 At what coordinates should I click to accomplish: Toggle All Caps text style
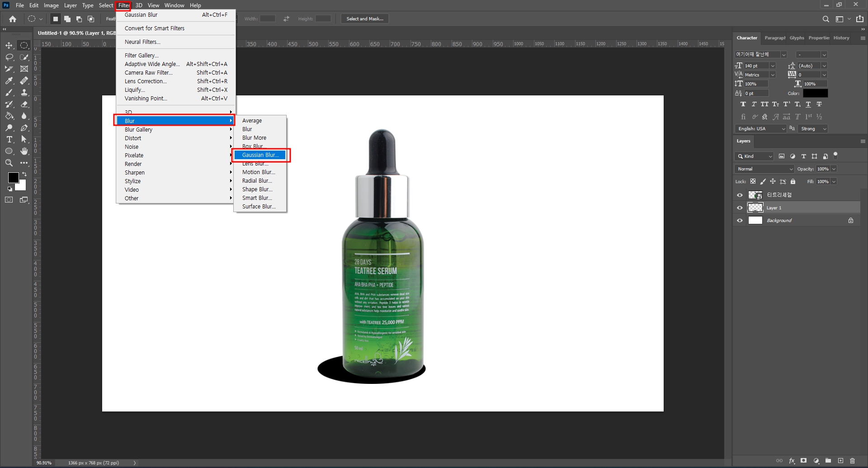coord(764,104)
